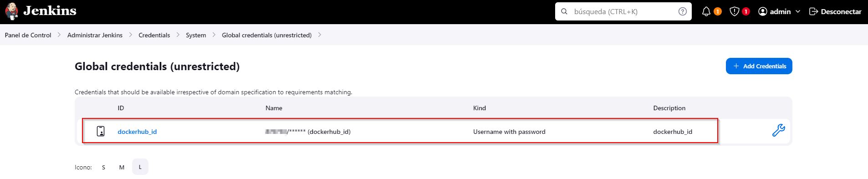Click the wrench icon to update dockerhub_id

(778, 131)
